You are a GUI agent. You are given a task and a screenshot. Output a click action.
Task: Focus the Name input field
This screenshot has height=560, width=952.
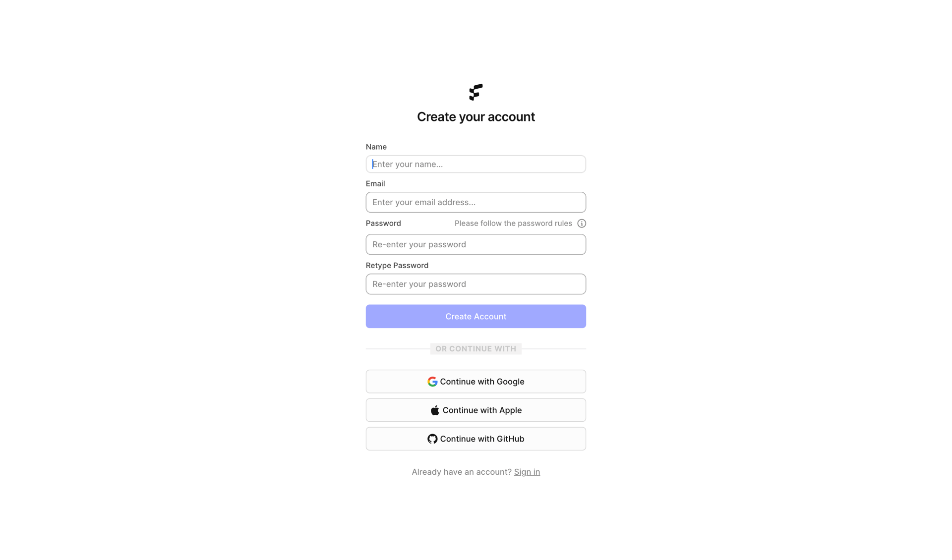(x=476, y=164)
